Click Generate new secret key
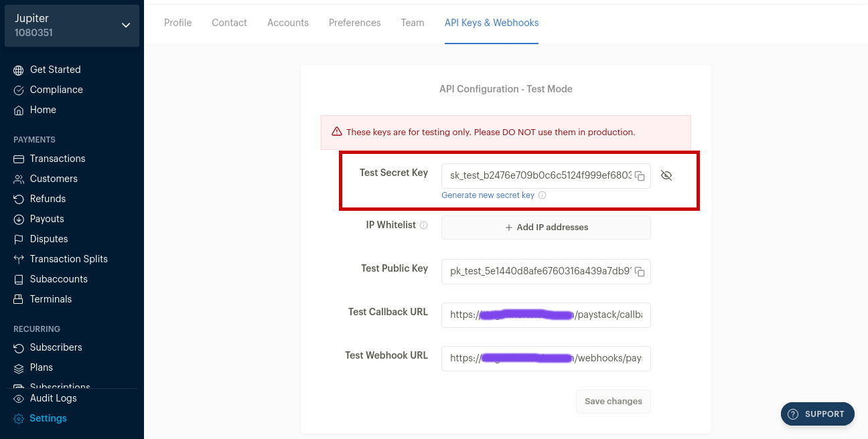This screenshot has width=868, height=439. (488, 195)
